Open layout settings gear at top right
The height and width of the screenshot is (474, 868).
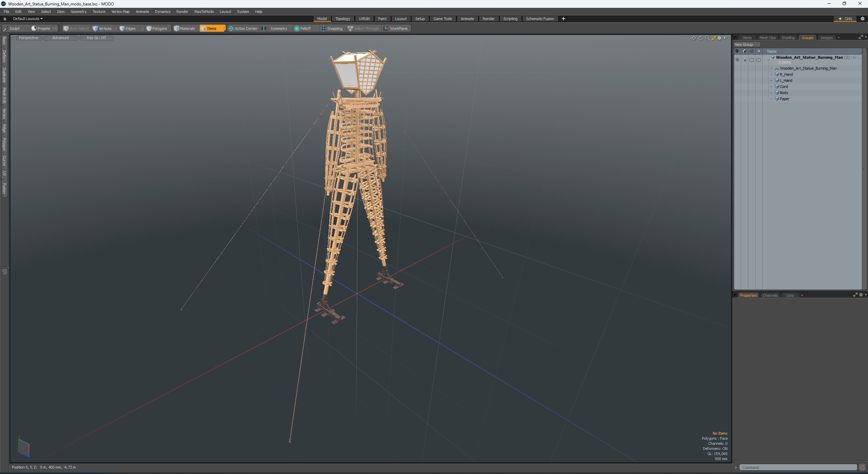tap(863, 19)
